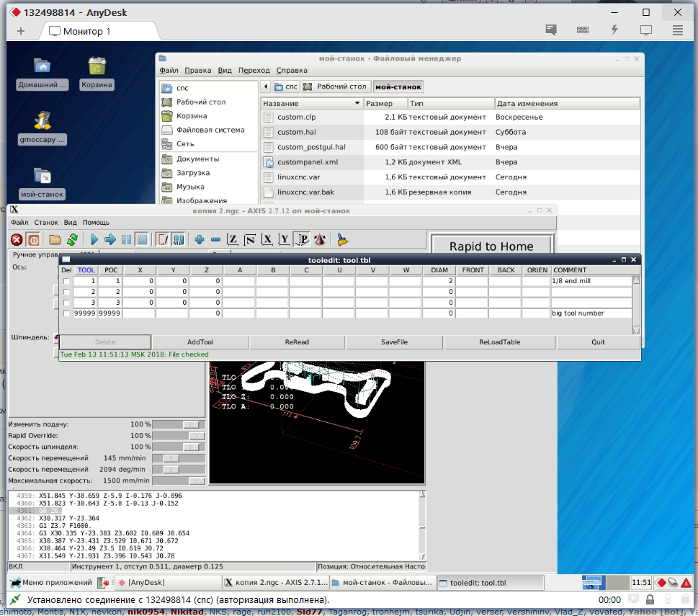Step the program with right arrow icon
The width and height of the screenshot is (698, 616).
pos(110,240)
